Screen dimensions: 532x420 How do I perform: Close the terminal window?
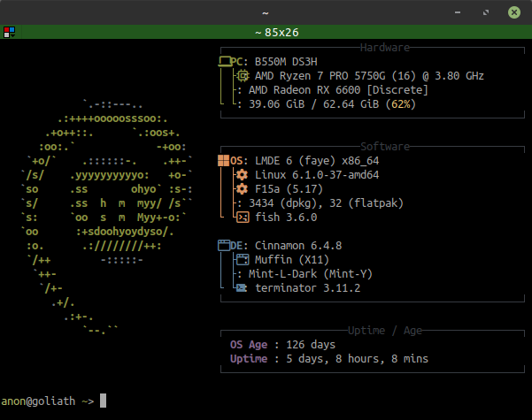[x=514, y=12]
